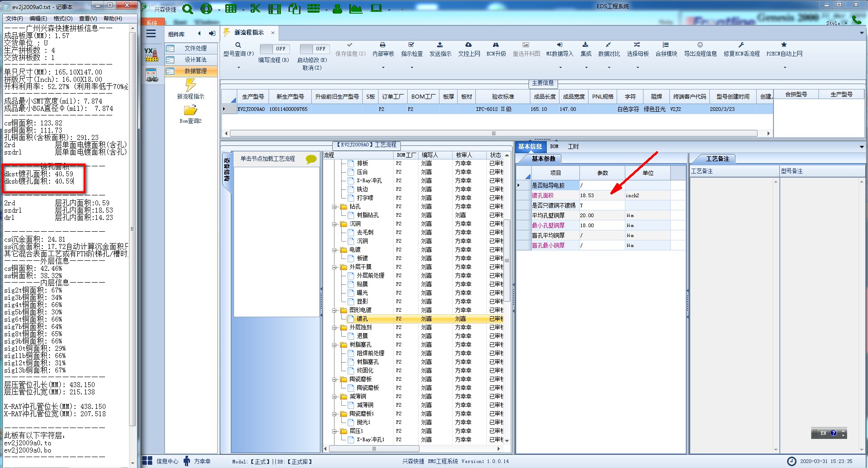Click the green scissors icon in top toolbar
868x468 pixels.
click(x=255, y=9)
